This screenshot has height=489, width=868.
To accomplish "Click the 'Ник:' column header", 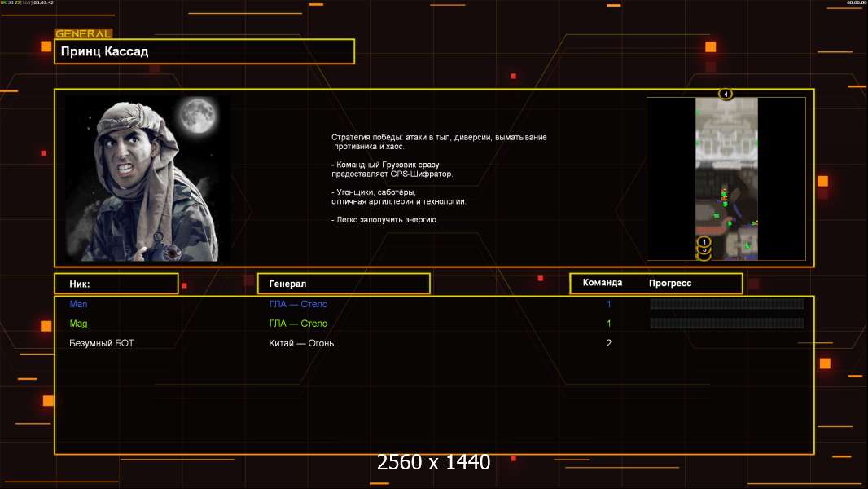I will [x=116, y=284].
